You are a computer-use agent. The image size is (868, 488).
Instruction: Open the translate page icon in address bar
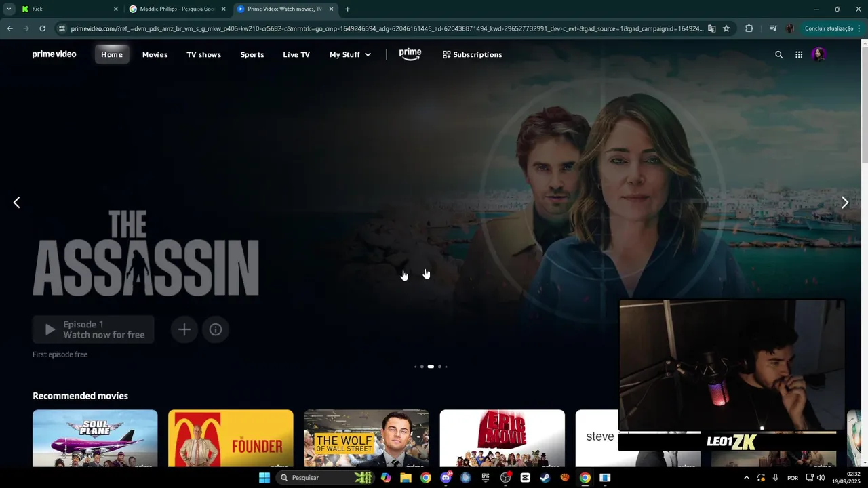click(x=711, y=28)
